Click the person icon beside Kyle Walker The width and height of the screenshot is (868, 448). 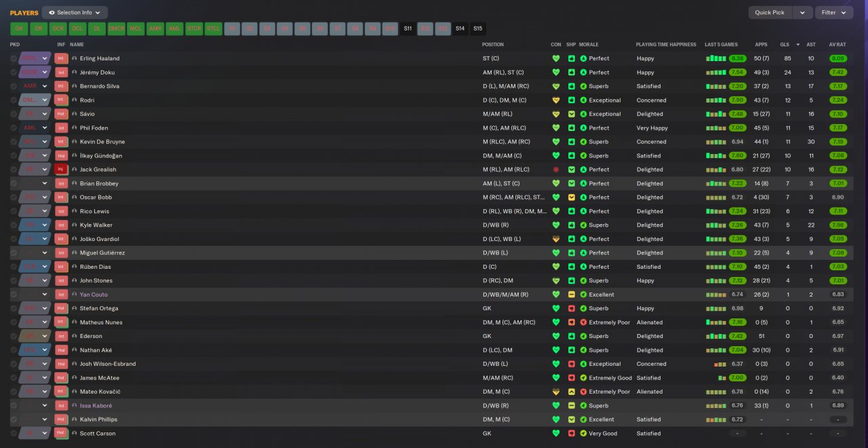(75, 225)
